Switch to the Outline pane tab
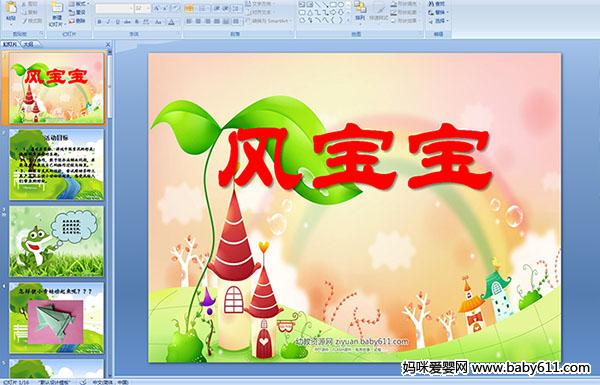 click(28, 44)
